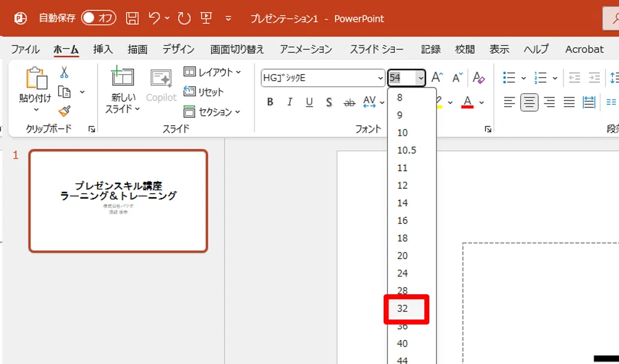Toggle text shadow S button

pyautogui.click(x=329, y=102)
